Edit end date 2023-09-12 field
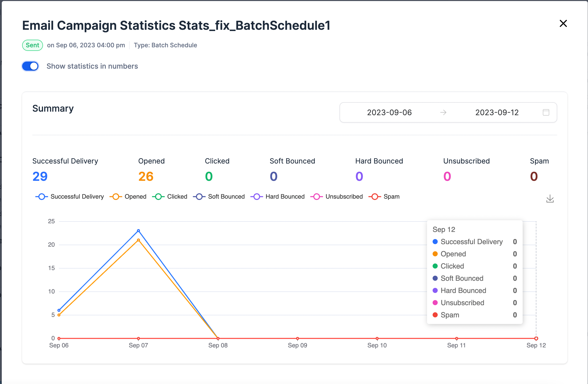 [x=497, y=112]
